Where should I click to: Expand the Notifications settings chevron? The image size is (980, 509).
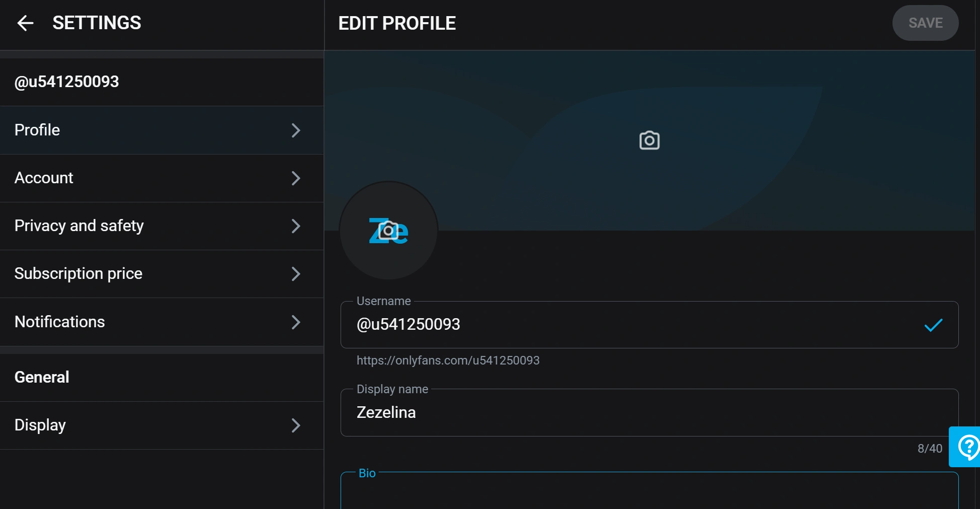(x=296, y=322)
